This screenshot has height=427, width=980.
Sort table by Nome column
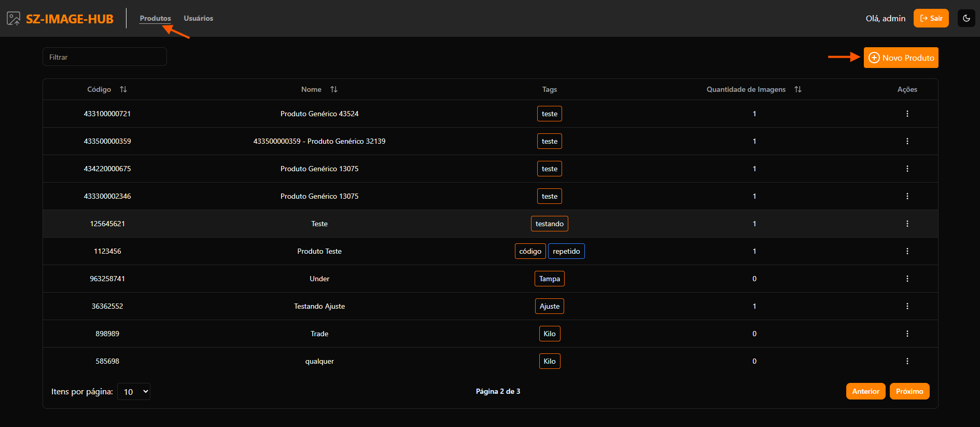(x=334, y=89)
